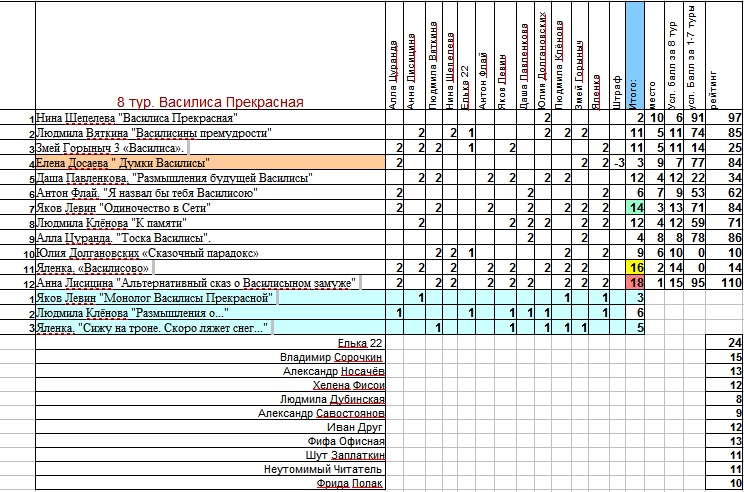Image resolution: width=744 pixels, height=492 pixels.
Task: Click total 6 in Людмила Клёнова "Размышления" row
Action: point(635,313)
